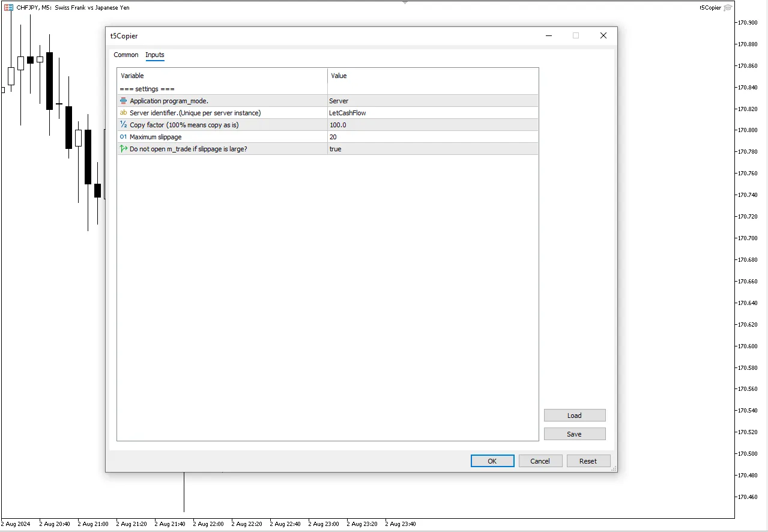
Task: Click the 170.800 price scale label
Action: point(748,130)
